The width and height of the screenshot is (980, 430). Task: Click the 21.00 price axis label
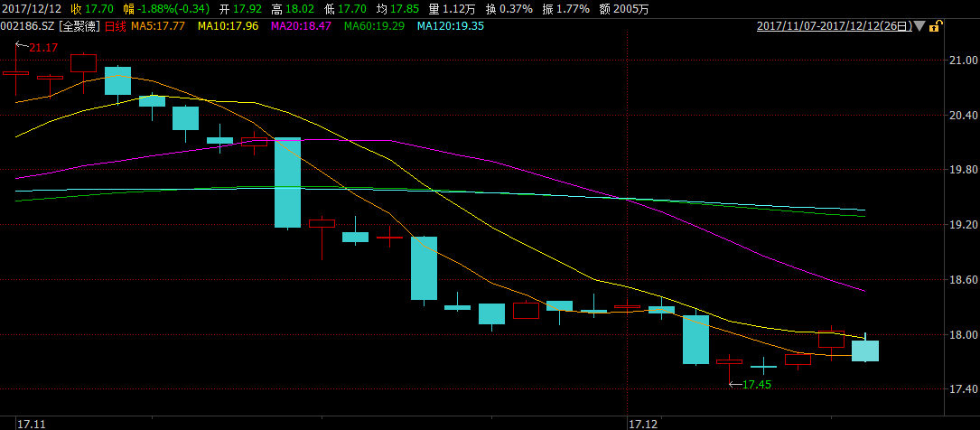coord(957,61)
